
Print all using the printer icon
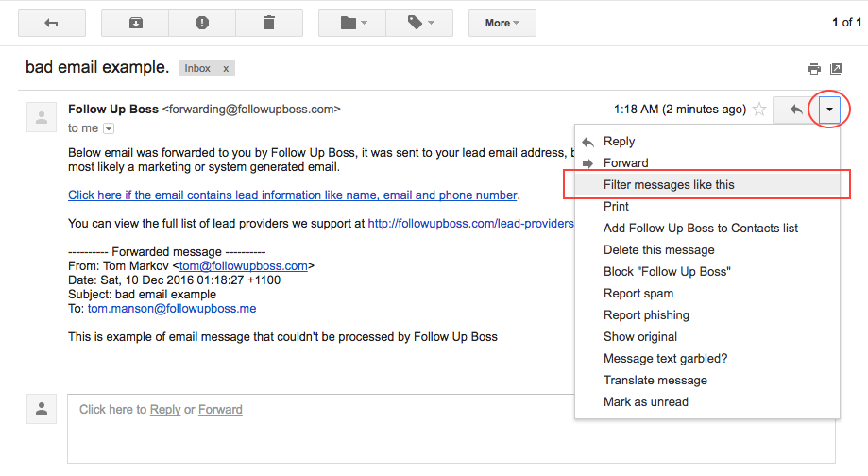(813, 69)
